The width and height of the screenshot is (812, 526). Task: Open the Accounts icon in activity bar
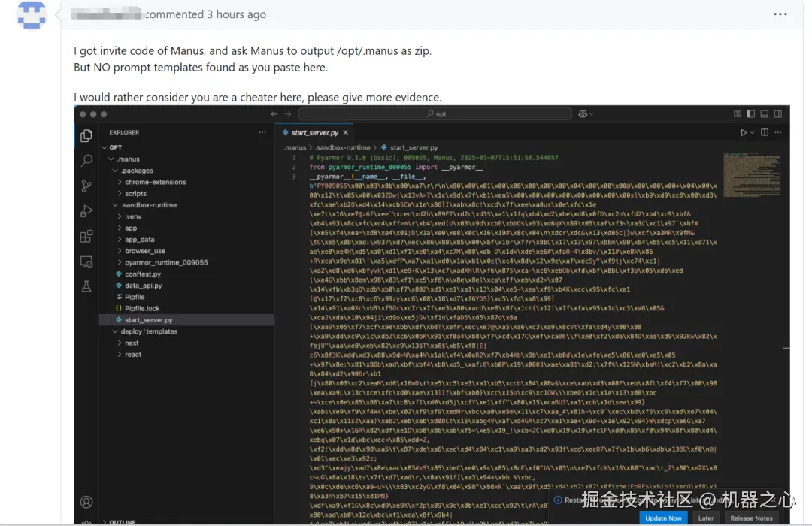[86, 502]
